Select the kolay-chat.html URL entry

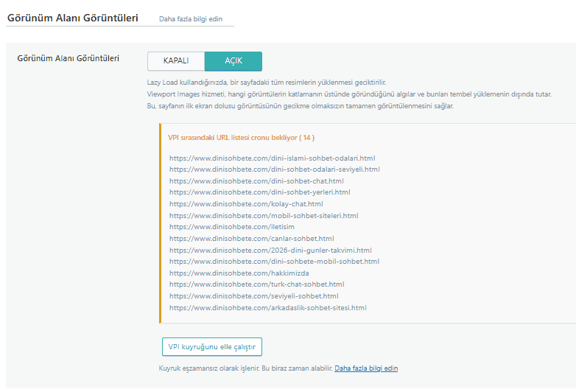coord(246,204)
